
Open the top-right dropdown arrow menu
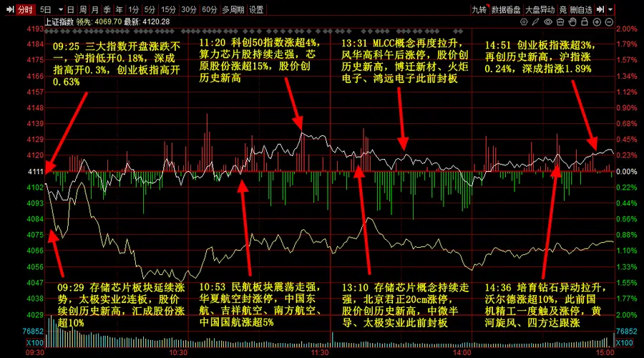610,9
